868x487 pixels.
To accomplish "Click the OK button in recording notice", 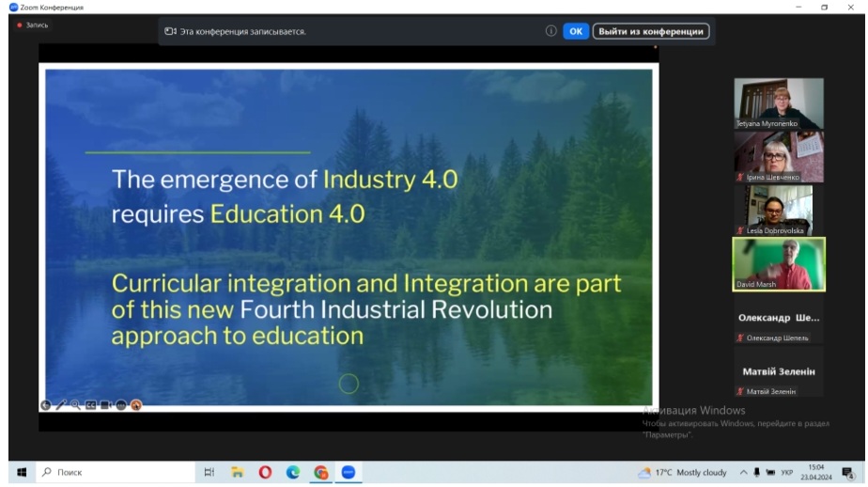I will point(576,31).
